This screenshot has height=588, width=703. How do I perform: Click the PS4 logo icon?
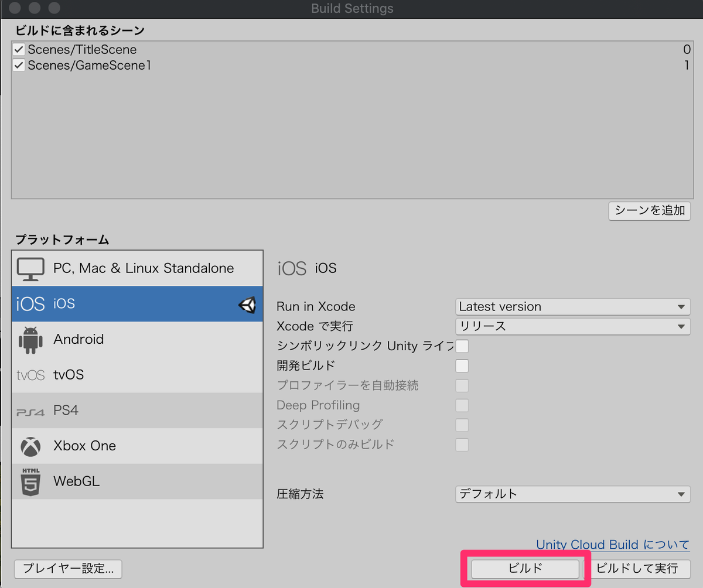click(x=31, y=412)
